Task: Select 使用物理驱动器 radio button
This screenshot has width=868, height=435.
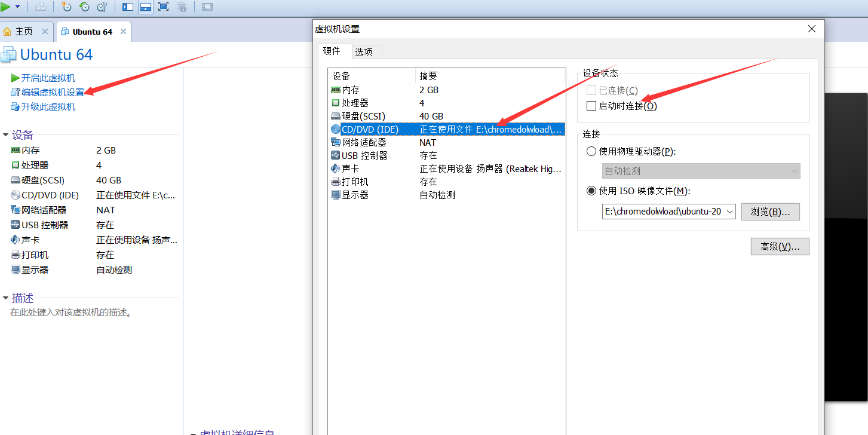Action: point(591,151)
